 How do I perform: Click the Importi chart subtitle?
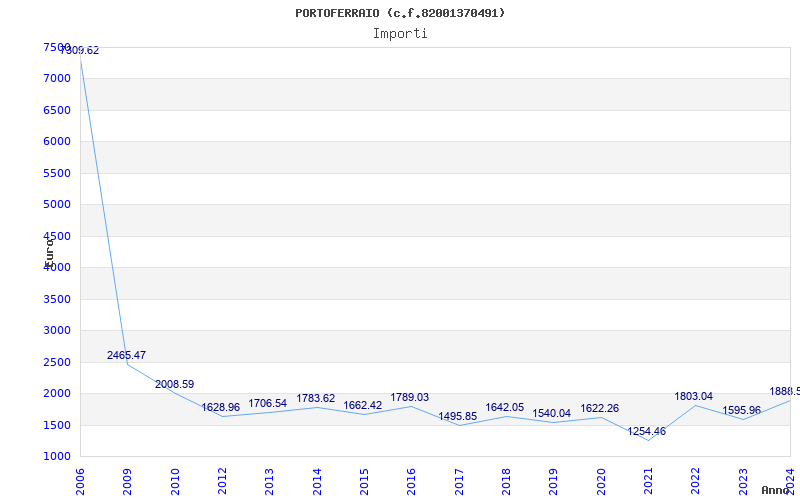point(400,34)
